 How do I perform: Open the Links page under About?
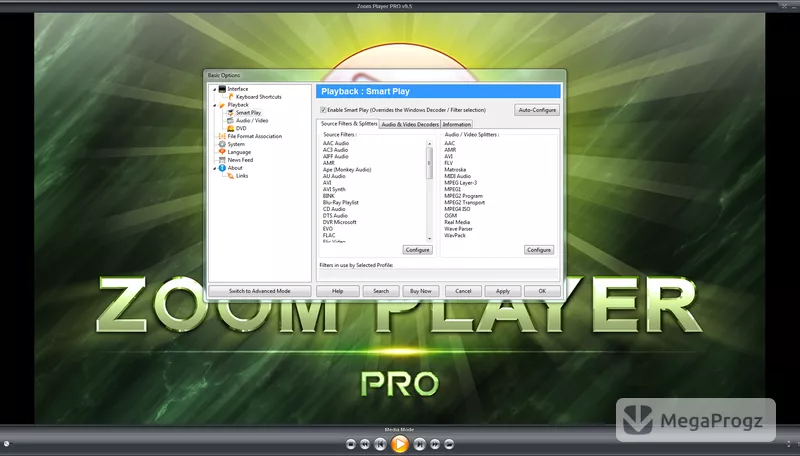[x=242, y=176]
